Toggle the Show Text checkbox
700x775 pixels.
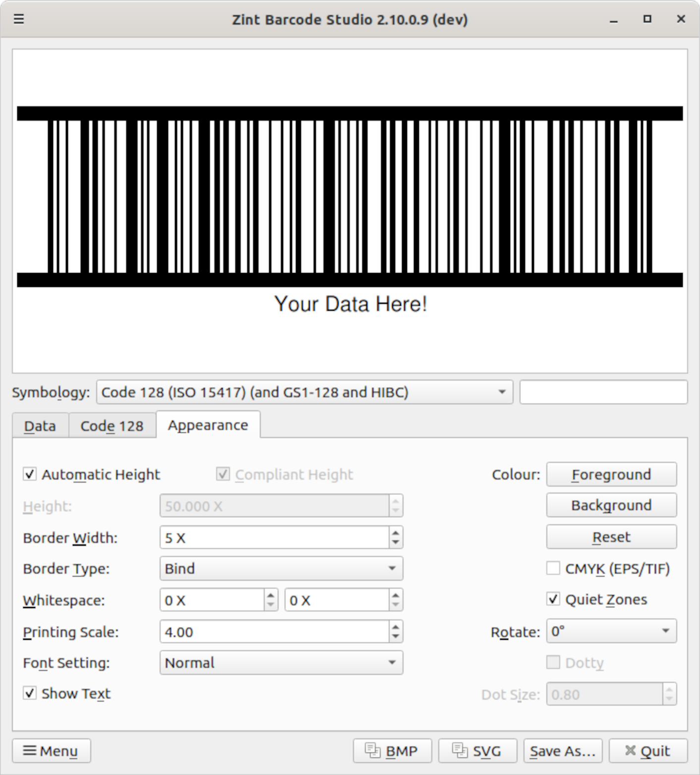(30, 693)
